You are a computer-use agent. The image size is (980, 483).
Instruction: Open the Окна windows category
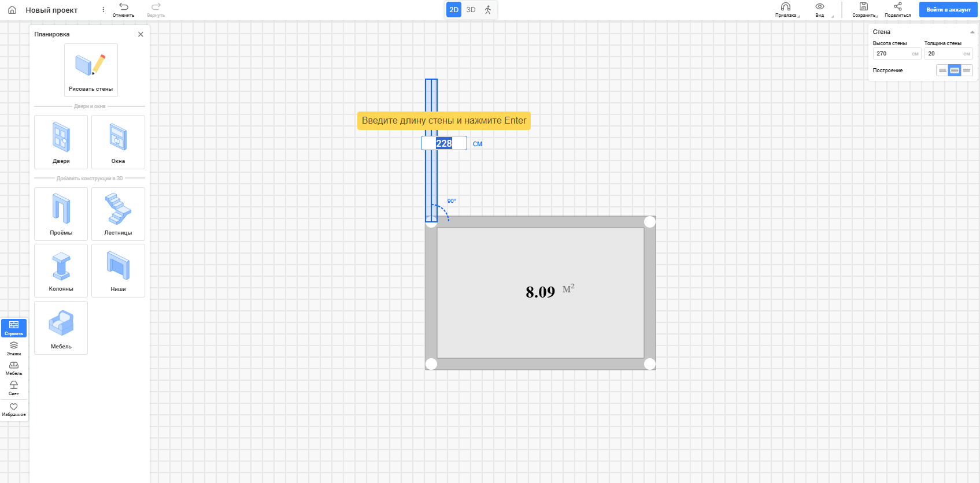pos(118,142)
